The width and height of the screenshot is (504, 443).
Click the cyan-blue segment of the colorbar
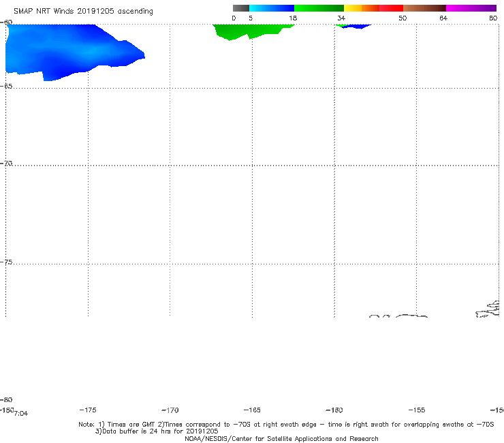272,8
